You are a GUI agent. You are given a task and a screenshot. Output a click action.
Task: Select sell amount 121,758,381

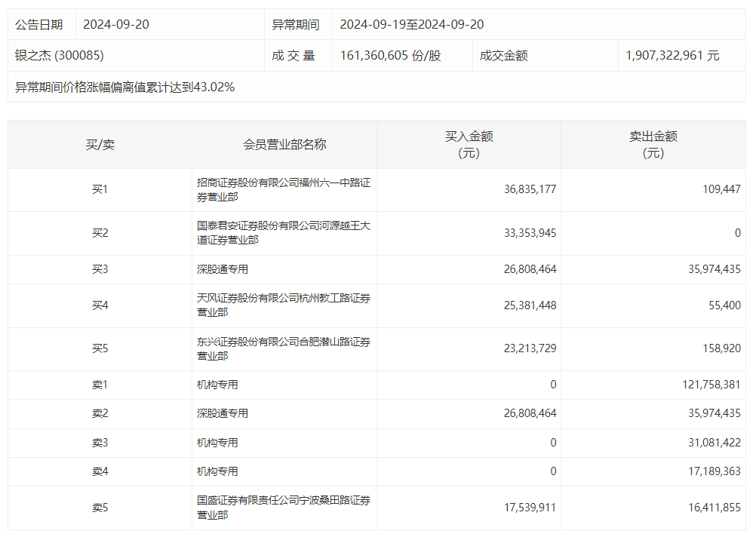pos(711,385)
